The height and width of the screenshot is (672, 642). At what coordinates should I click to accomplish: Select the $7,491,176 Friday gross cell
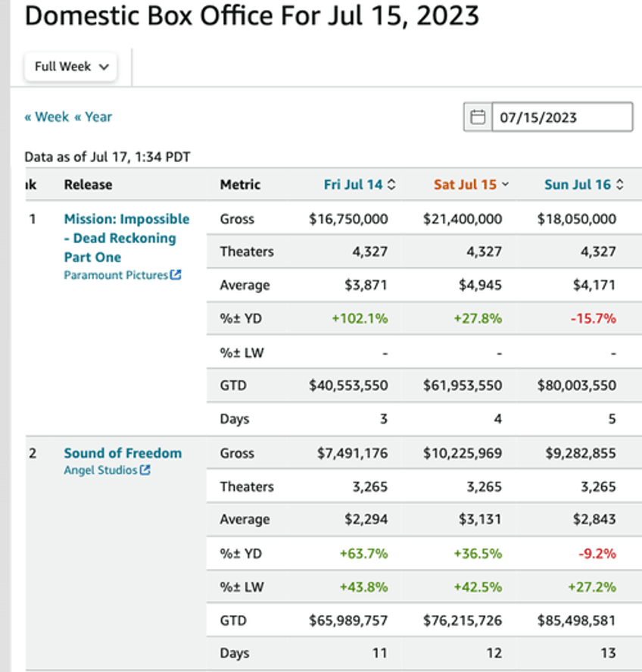353,453
